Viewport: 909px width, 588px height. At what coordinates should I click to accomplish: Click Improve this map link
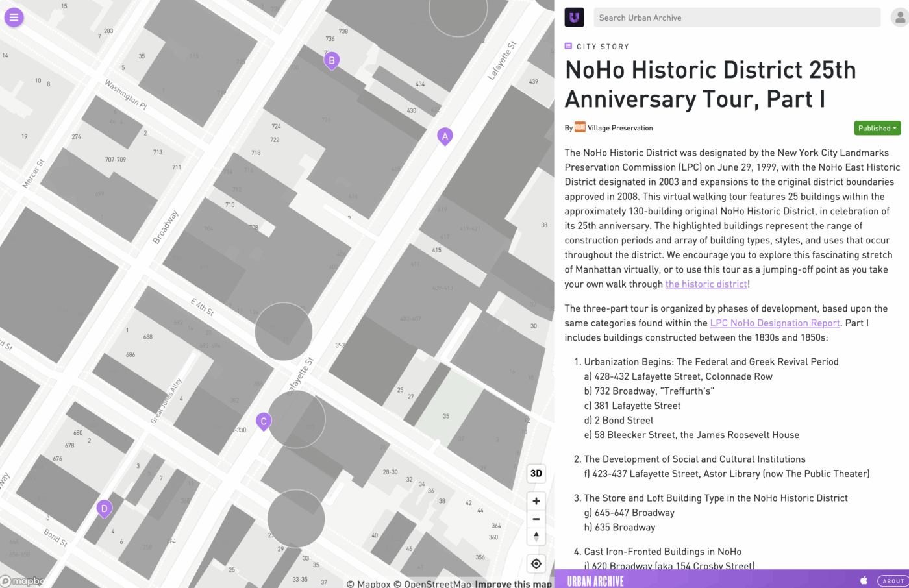(x=513, y=583)
